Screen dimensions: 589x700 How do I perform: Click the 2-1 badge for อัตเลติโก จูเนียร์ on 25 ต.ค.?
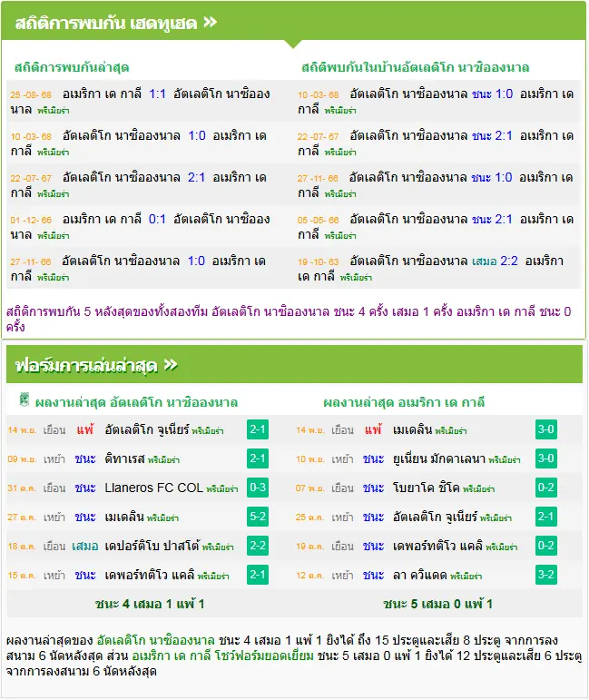(546, 517)
